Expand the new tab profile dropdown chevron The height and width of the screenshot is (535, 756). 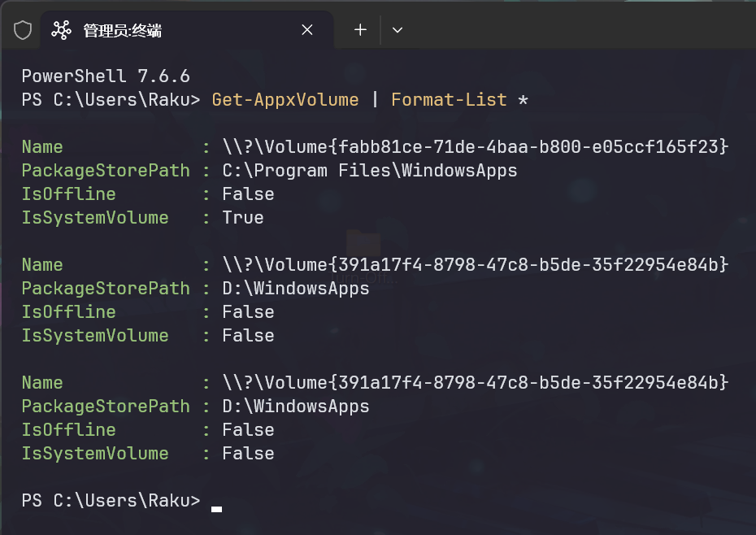click(x=398, y=30)
